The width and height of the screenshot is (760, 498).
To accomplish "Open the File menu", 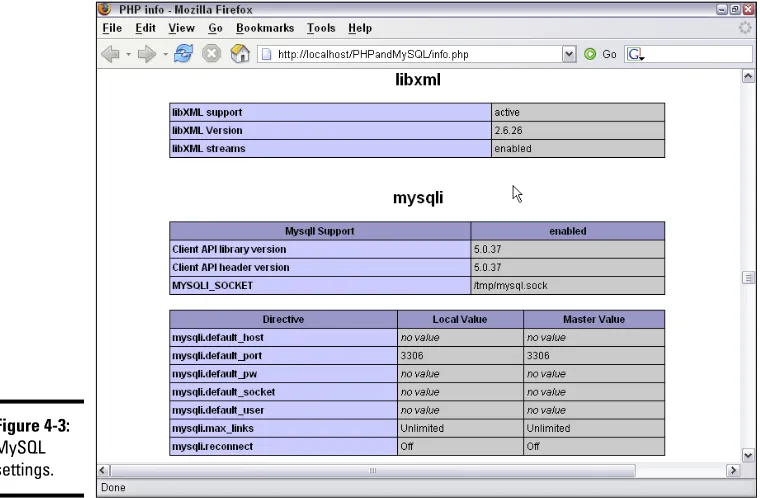I will 112,28.
